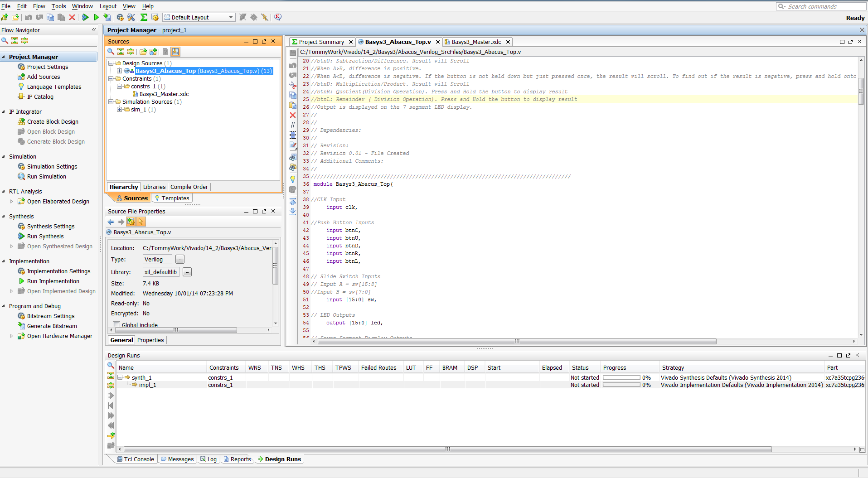Click the back arrow in Source File Properties

click(111, 222)
